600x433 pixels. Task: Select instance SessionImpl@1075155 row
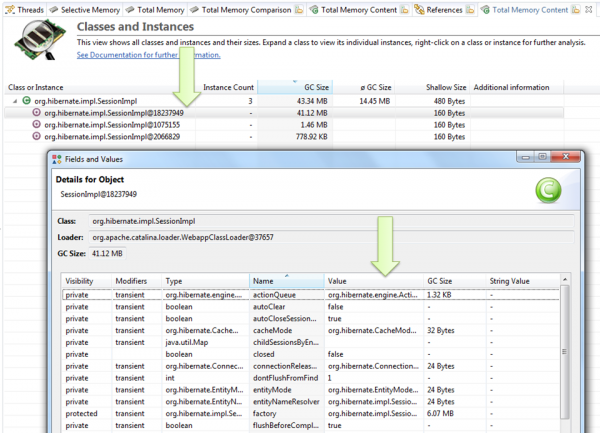[283, 125]
